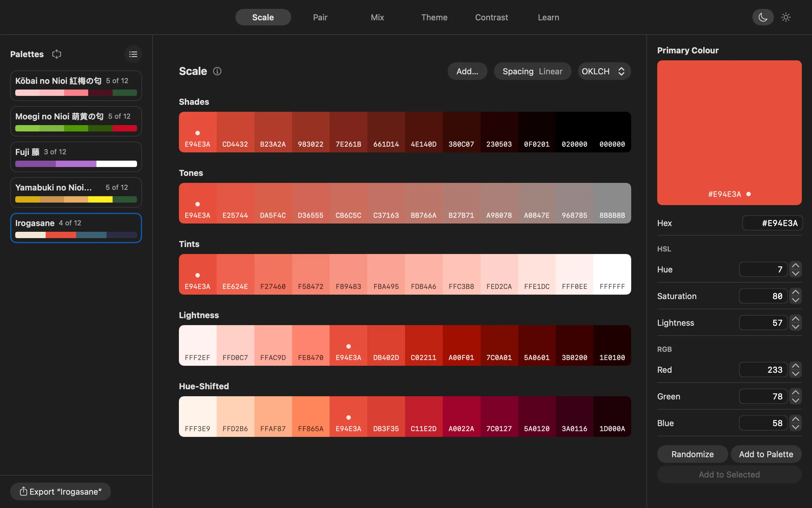Open the Learn tab
This screenshot has width=812, height=508.
(x=548, y=17)
